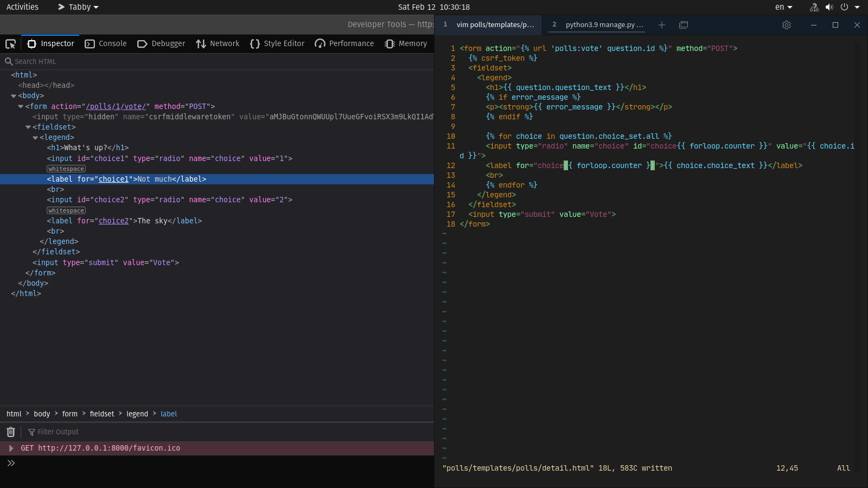This screenshot has width=868, height=488.
Task: Open Tabby settings gear
Action: pos(787,25)
